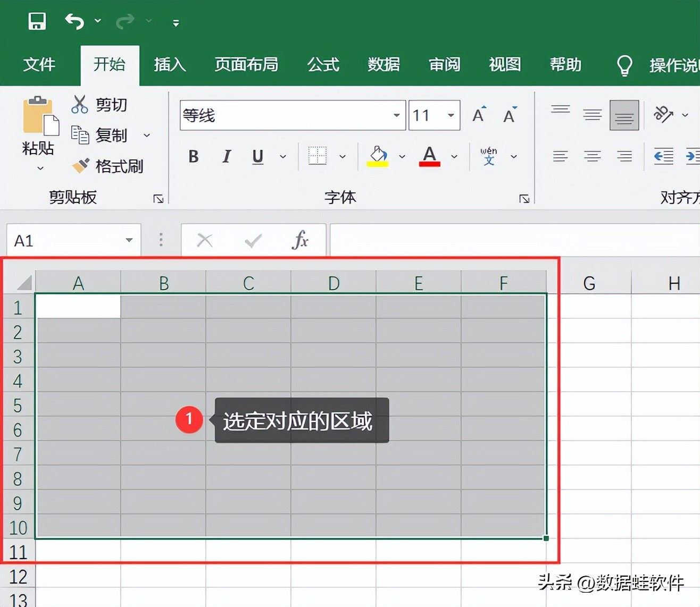700x607 pixels.
Task: Expand the Name Box A1 dropdown
Action: pyautogui.click(x=129, y=240)
